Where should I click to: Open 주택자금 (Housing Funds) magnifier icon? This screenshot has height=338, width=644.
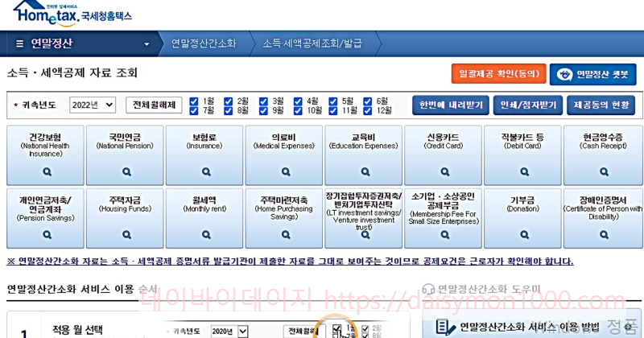coord(126,234)
